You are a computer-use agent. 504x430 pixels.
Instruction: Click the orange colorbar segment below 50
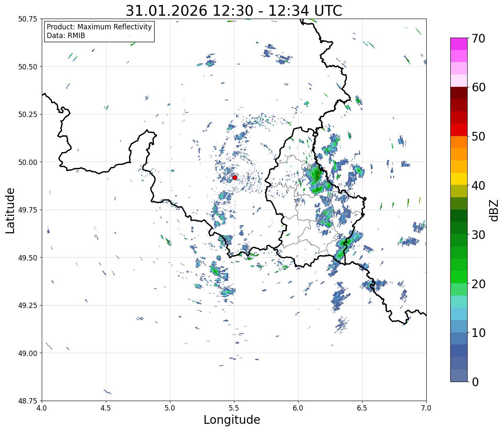[x=459, y=142]
